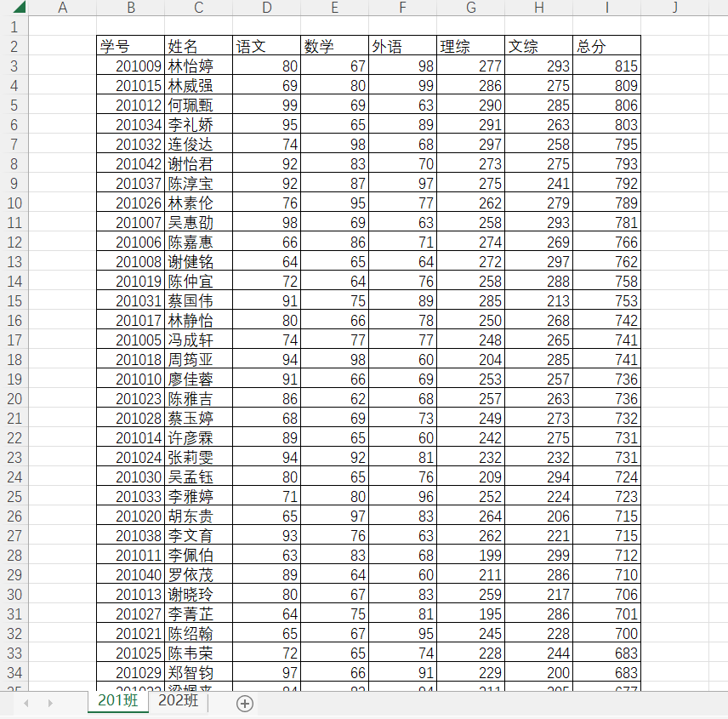Select the cell with name 陈淳宝

(198, 184)
